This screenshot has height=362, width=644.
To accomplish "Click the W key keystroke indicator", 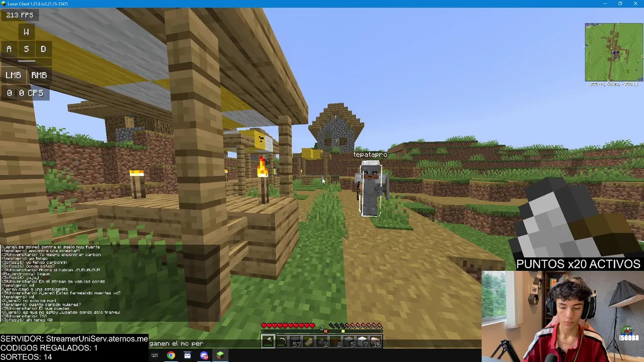I will tap(26, 32).
